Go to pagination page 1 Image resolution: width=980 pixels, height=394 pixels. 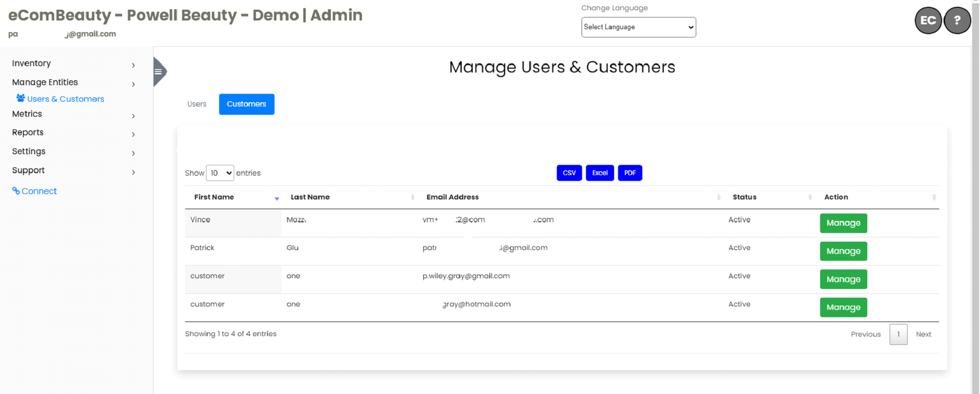(x=898, y=334)
